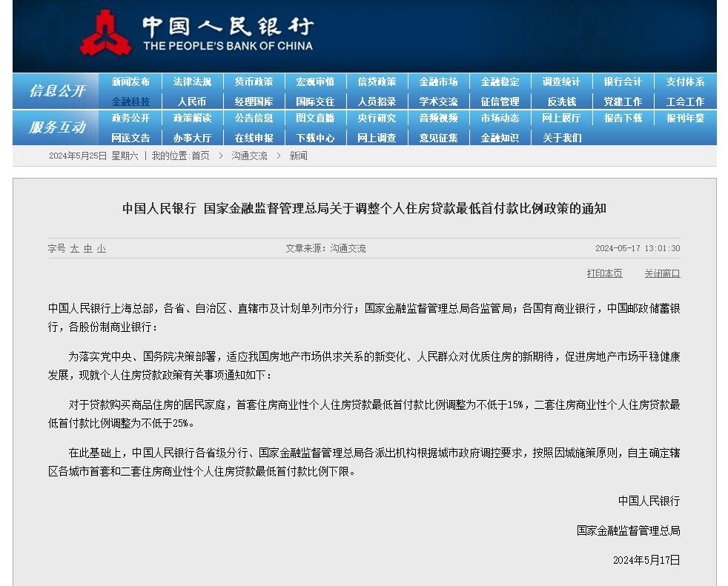Click the 信息公开 category header

click(57, 90)
